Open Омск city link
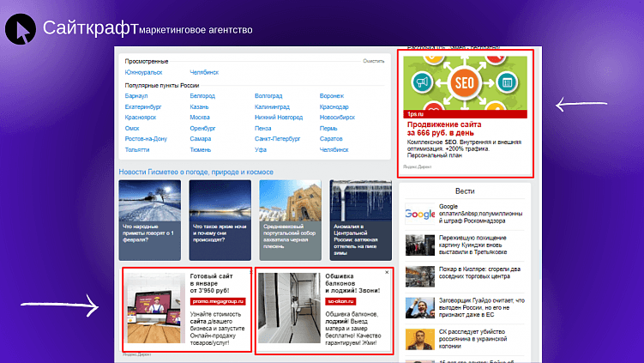644x363 pixels. pyautogui.click(x=132, y=128)
